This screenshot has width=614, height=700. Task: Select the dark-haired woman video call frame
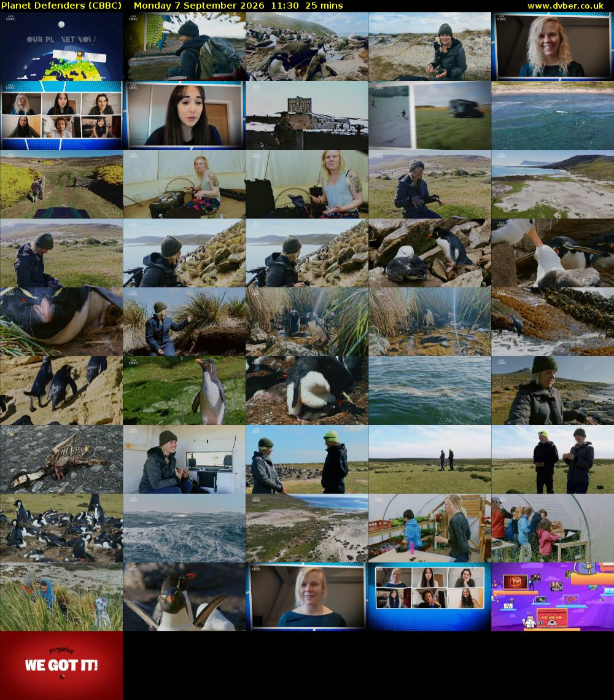tap(184, 115)
